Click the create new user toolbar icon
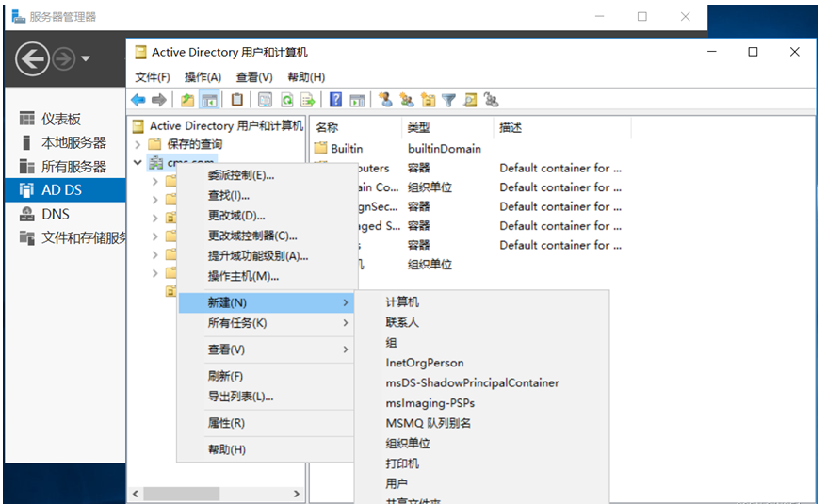Image resolution: width=827 pixels, height=504 pixels. point(385,100)
